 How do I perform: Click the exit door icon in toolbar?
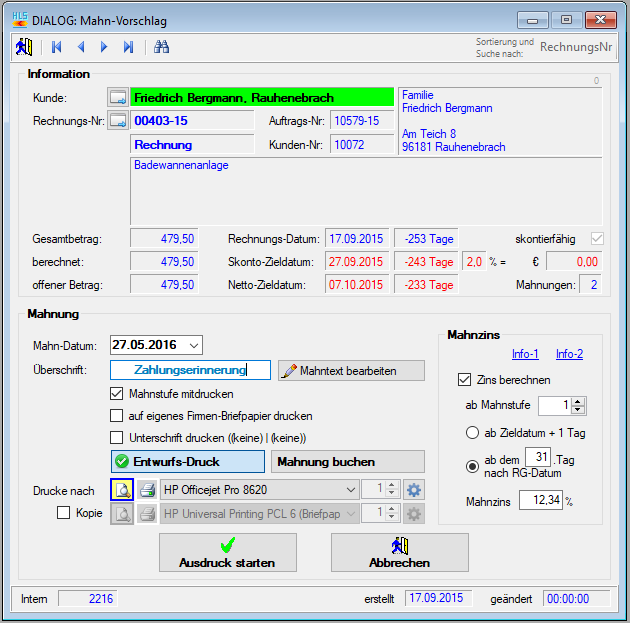23,47
